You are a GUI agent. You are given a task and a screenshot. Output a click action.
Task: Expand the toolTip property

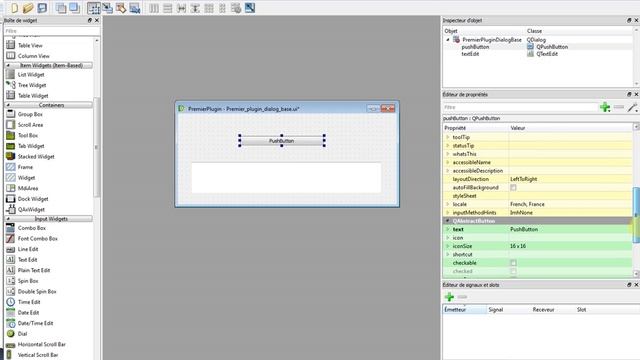(448, 137)
